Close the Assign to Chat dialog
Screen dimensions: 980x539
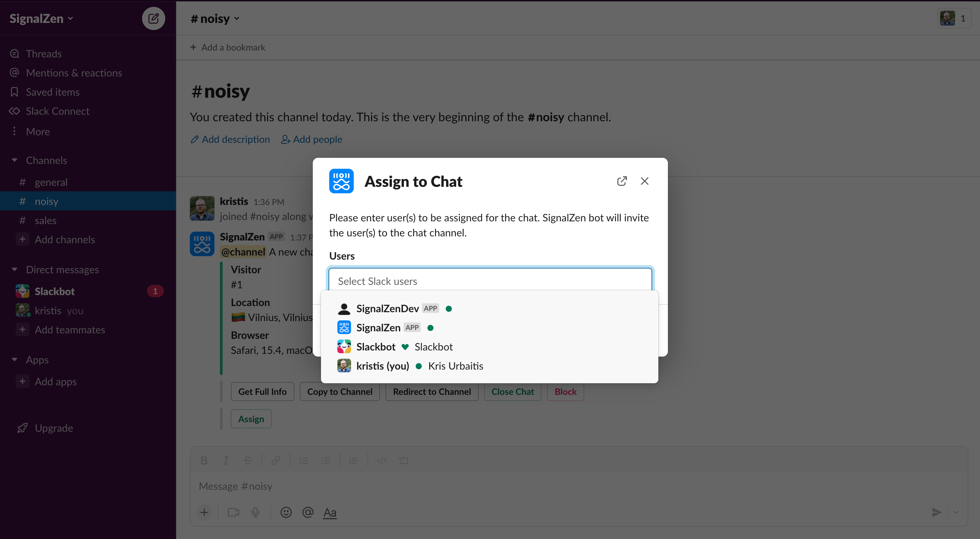point(644,181)
